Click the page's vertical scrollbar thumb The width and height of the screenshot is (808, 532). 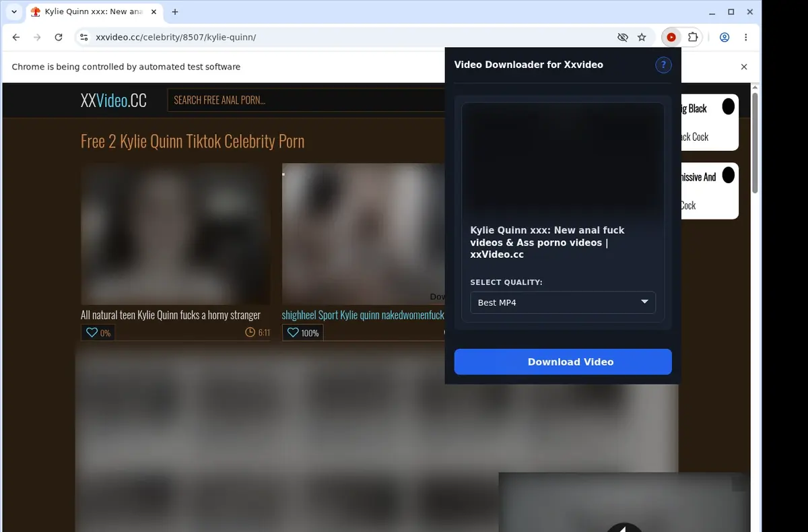755,143
